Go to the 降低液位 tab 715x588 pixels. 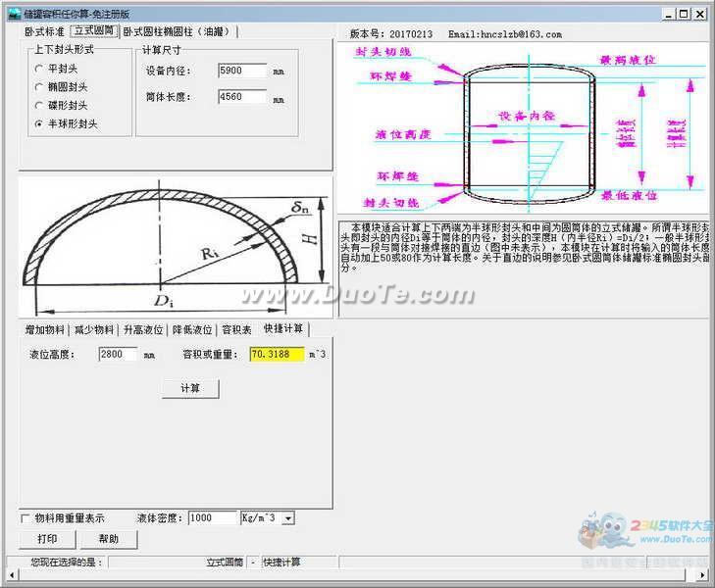pos(191,329)
